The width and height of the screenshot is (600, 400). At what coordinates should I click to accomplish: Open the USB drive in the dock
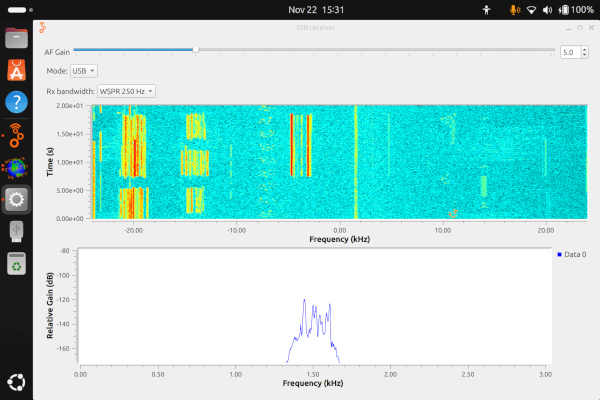[16, 231]
